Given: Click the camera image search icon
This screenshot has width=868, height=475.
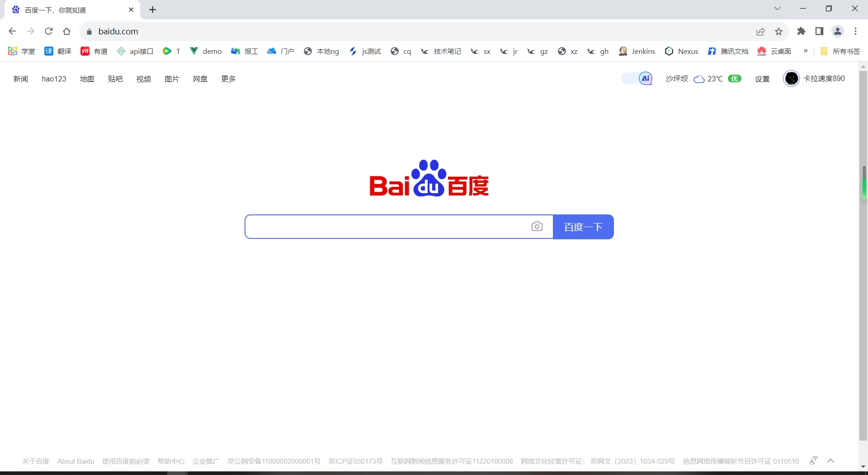Looking at the screenshot, I should [537, 227].
